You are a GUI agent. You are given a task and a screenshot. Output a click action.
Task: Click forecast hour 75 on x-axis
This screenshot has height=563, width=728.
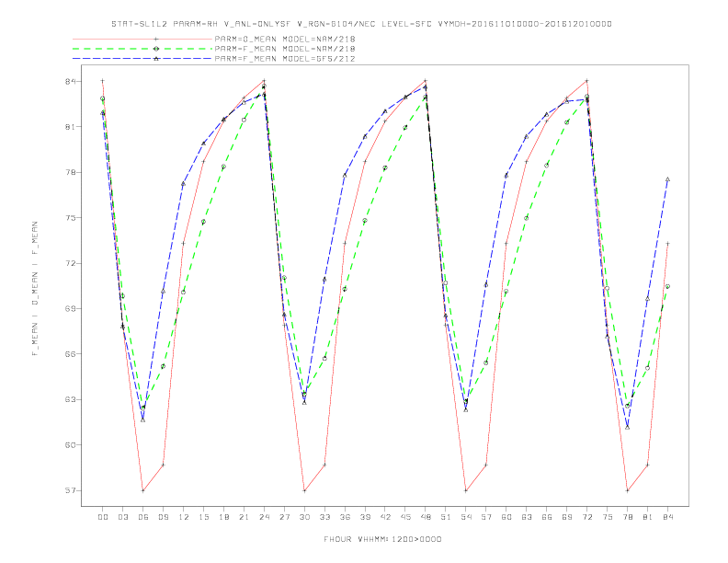608,517
